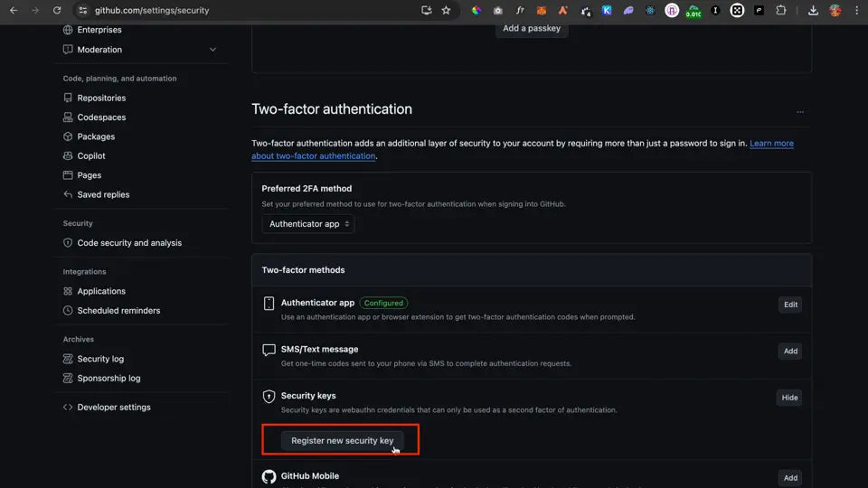Click the install app icon in address bar
868x488 pixels.
pos(426,10)
